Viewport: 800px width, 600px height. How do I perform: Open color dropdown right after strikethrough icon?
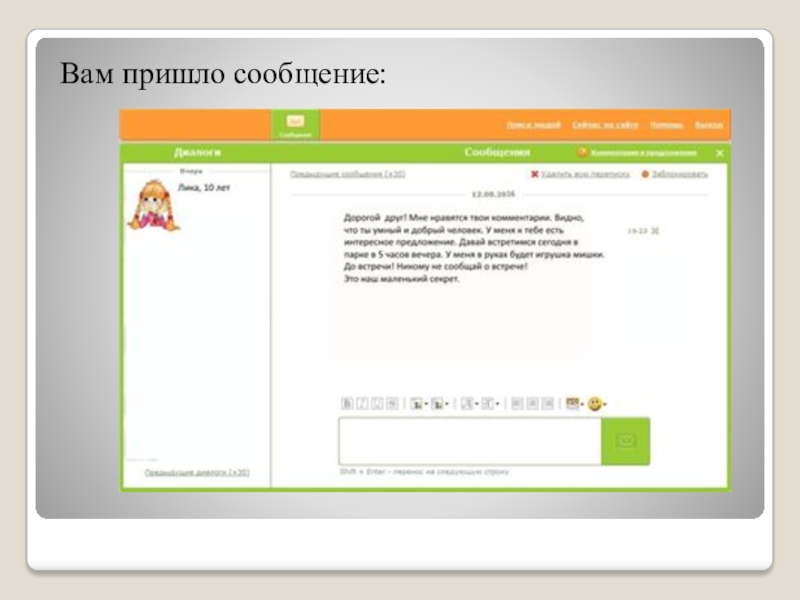click(x=419, y=404)
